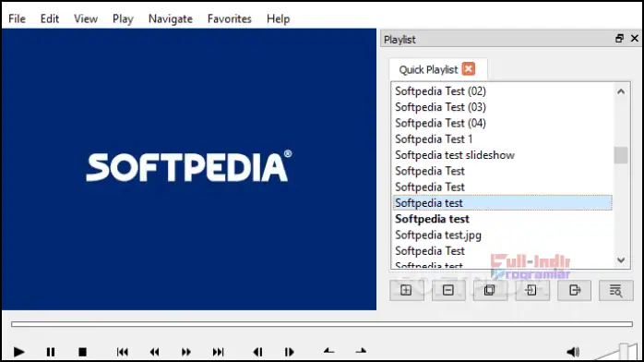The image size is (644, 362).
Task: Skip to the next playlist track
Action: [218, 352]
